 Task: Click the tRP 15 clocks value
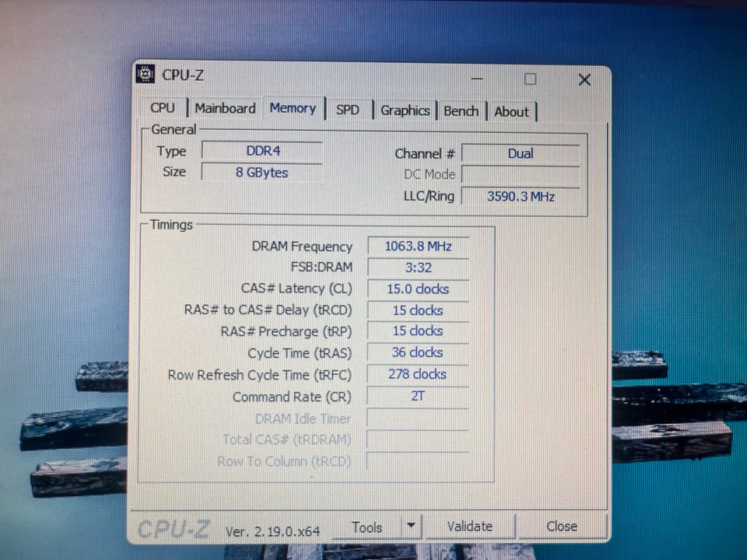pyautogui.click(x=418, y=331)
